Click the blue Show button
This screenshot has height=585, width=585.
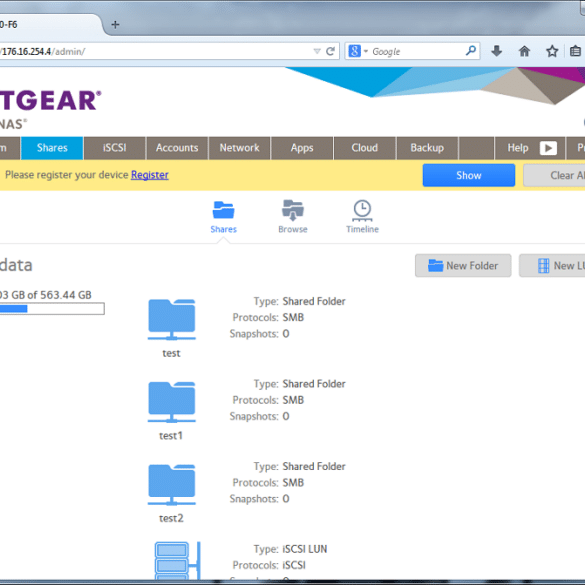[469, 175]
